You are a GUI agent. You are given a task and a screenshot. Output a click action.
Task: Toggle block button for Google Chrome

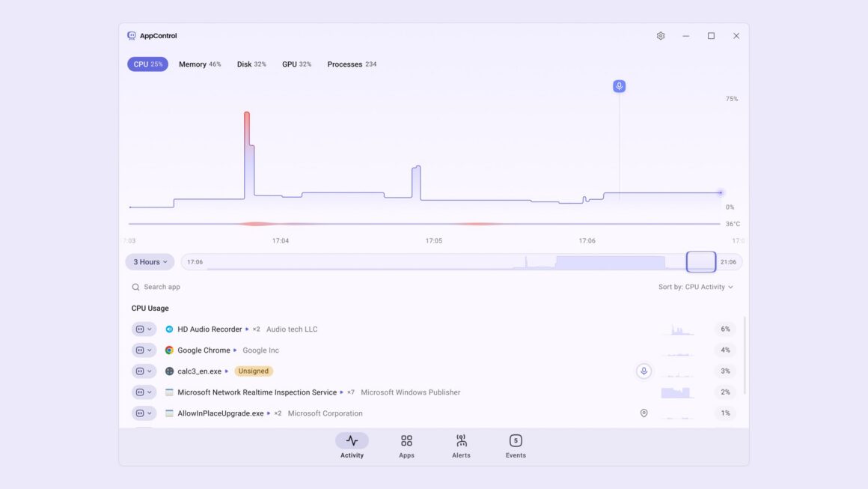[x=144, y=350]
